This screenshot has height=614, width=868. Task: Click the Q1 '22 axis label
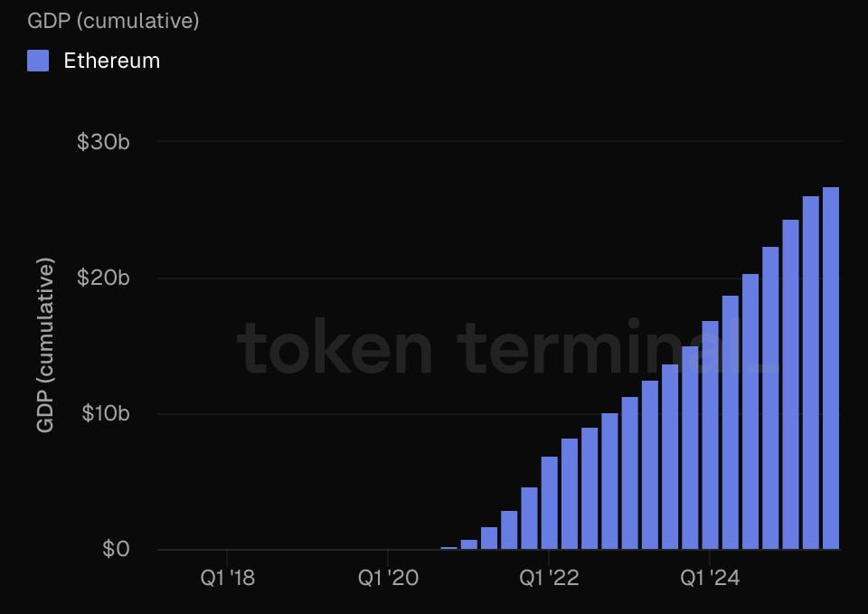coord(549,578)
